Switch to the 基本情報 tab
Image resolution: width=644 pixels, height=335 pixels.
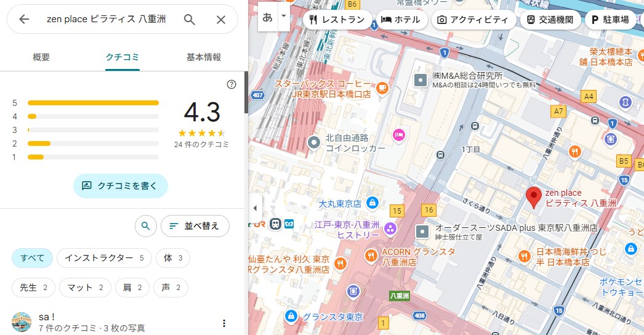click(204, 57)
